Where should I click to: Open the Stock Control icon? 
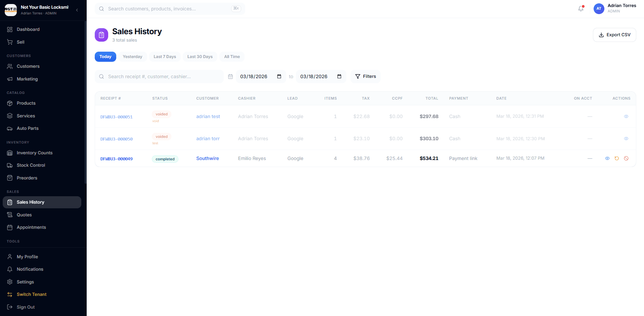click(10, 165)
